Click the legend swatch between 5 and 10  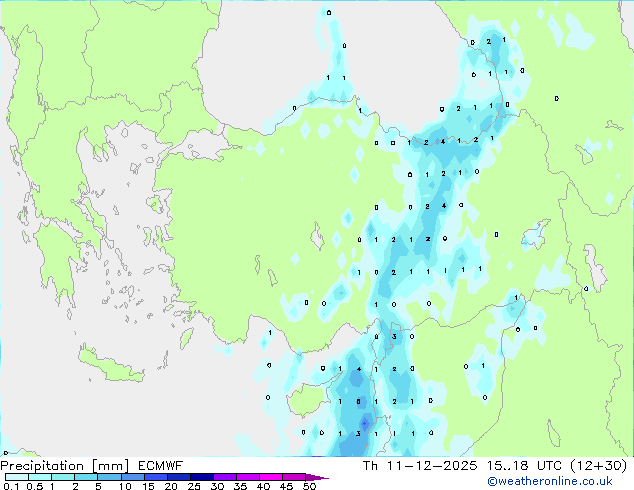pyautogui.click(x=109, y=477)
